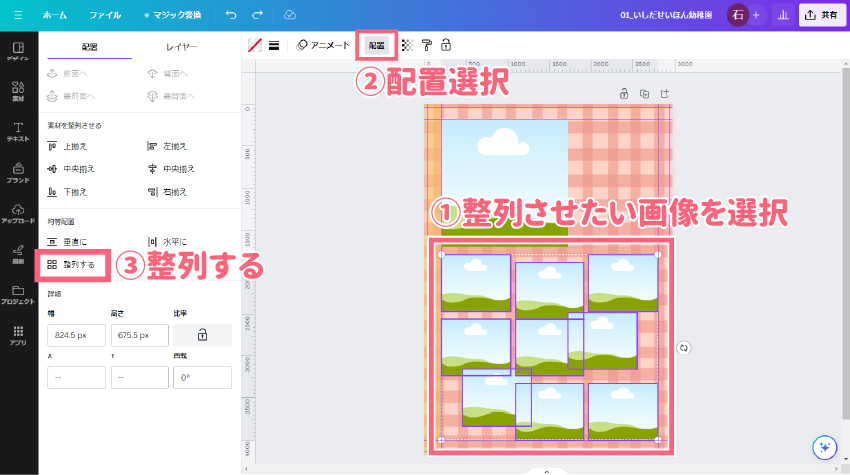850x475 pixels.
Task: Open the ブランド sidebar panel
Action: 18,172
